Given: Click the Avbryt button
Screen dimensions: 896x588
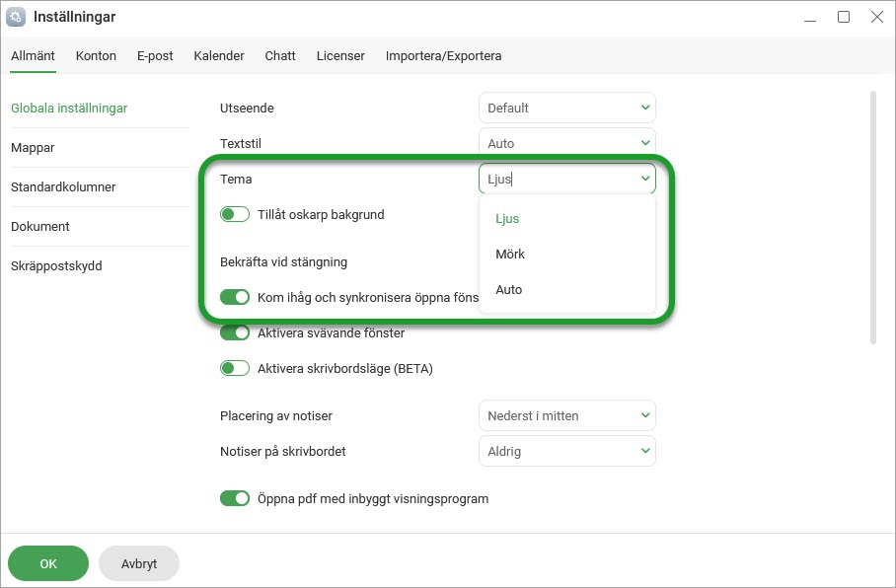Looking at the screenshot, I should (x=139, y=563).
